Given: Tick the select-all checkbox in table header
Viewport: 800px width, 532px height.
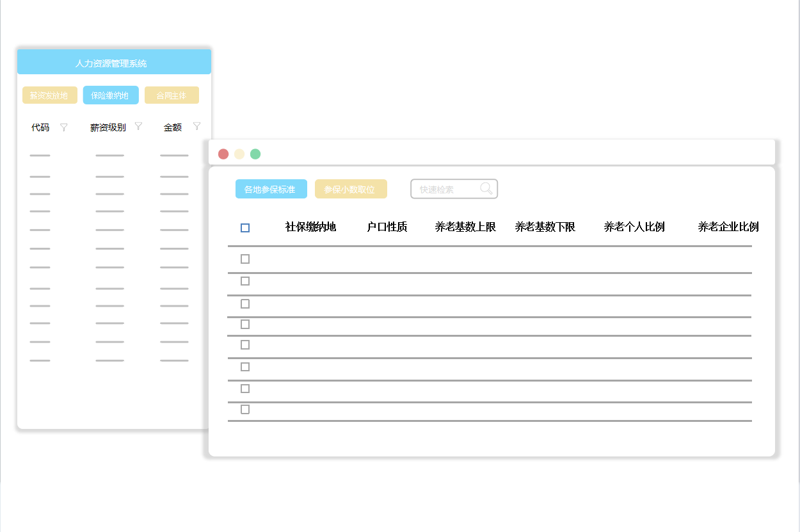Looking at the screenshot, I should (245, 228).
